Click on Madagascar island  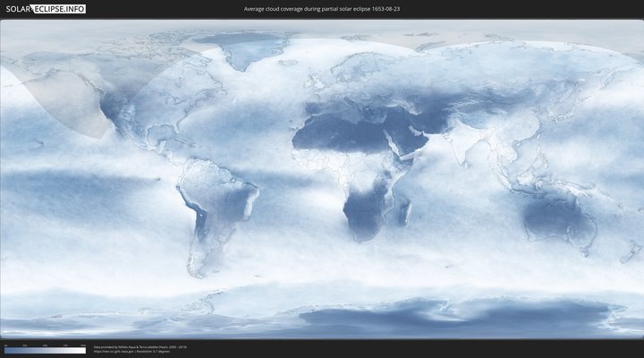coord(407,212)
